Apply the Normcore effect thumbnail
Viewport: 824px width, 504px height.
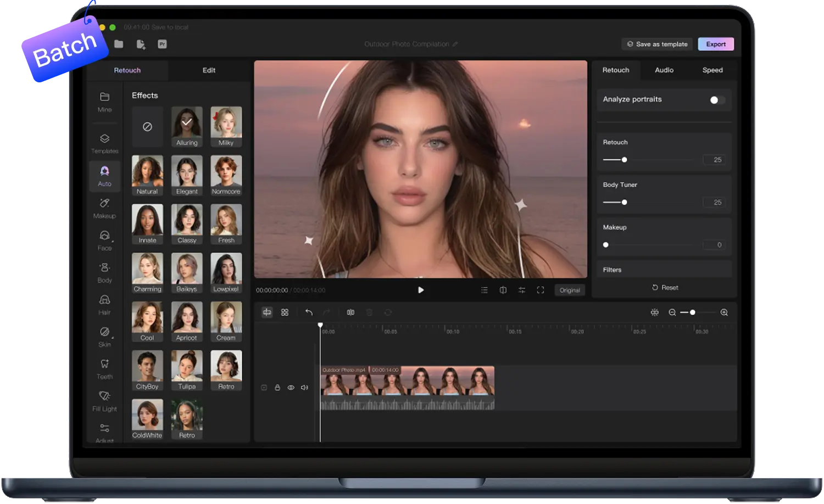tap(226, 176)
